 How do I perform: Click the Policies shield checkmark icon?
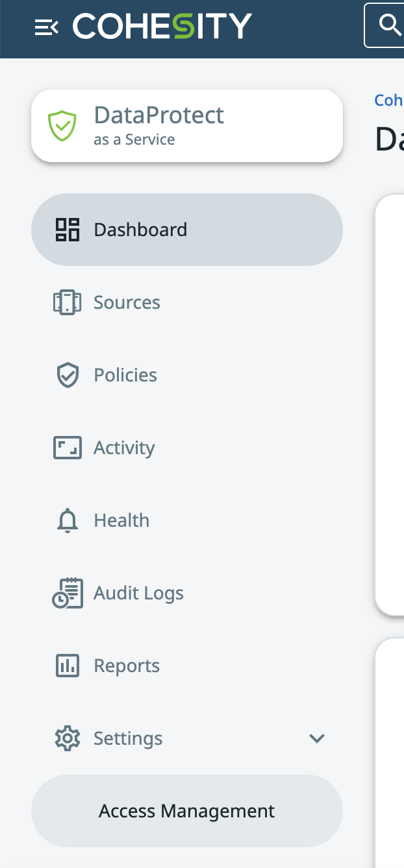(68, 375)
